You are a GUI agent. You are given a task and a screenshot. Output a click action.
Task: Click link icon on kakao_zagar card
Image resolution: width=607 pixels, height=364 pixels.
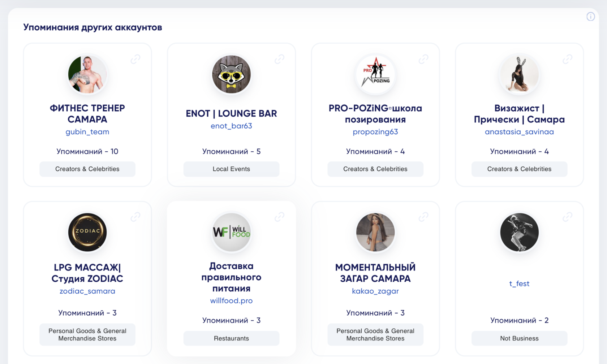[x=423, y=217]
